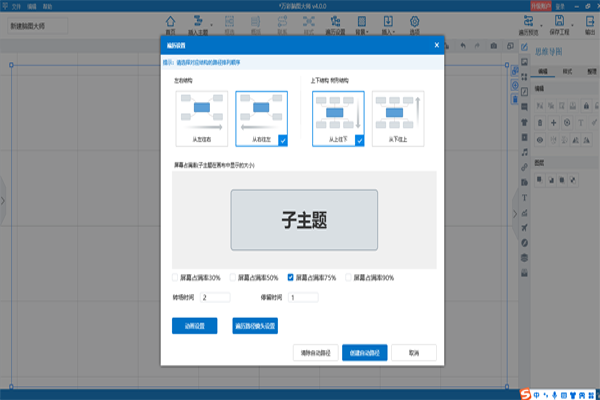600x400 pixels.
Task: Uncheck the 屏幕占满率75% checkbox
Action: [291, 276]
